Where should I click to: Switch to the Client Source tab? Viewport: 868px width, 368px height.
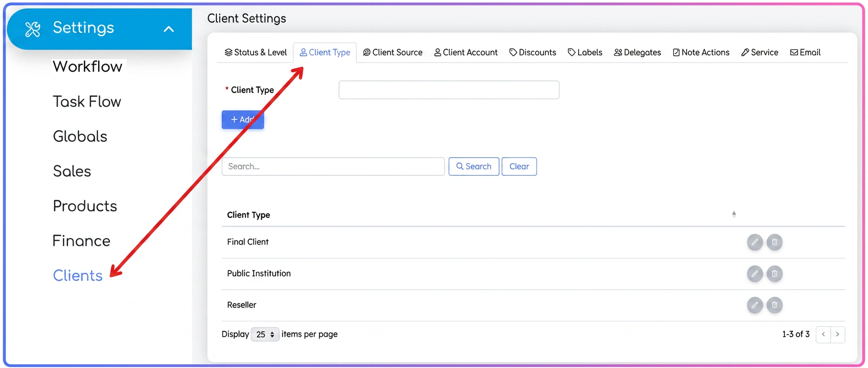(392, 53)
